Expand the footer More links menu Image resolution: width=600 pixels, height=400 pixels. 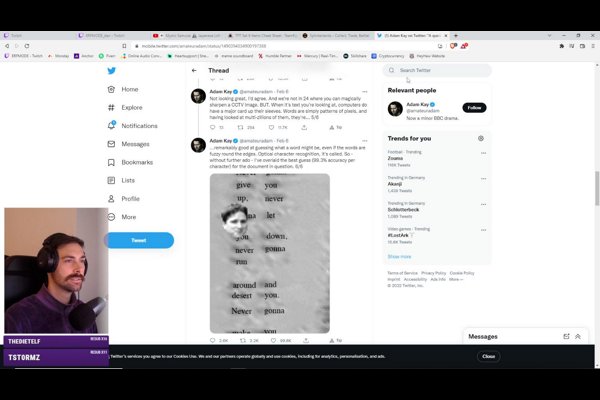pos(455,280)
